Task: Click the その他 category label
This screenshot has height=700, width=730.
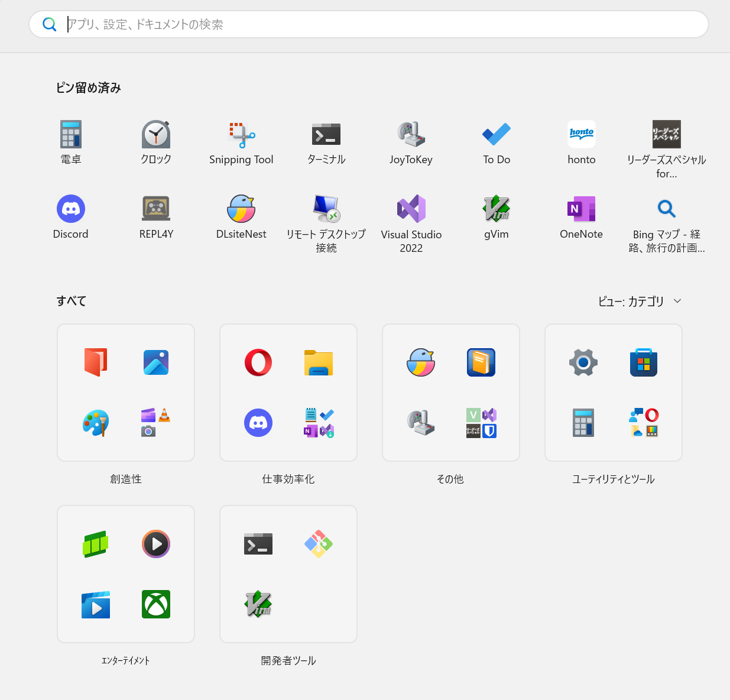Action: point(450,479)
